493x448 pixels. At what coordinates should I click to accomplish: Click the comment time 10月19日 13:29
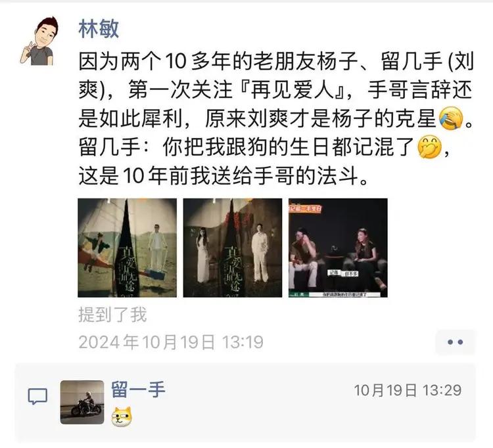pyautogui.click(x=408, y=390)
